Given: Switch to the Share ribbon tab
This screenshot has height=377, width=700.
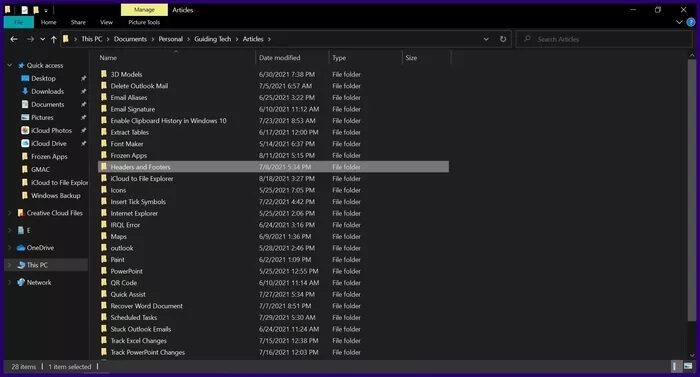Looking at the screenshot, I should point(78,22).
